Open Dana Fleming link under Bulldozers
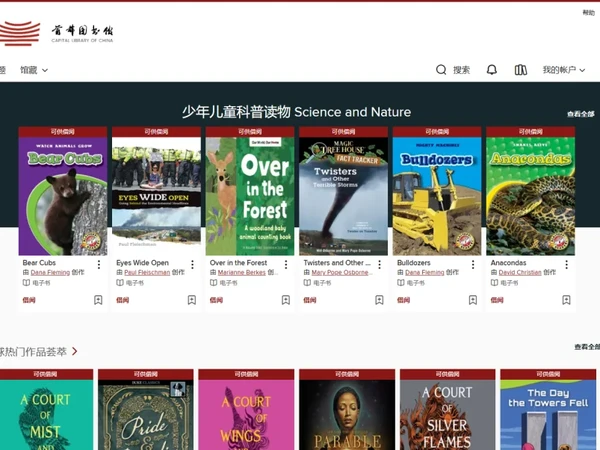Screen dimensions: 600x450 (424, 272)
